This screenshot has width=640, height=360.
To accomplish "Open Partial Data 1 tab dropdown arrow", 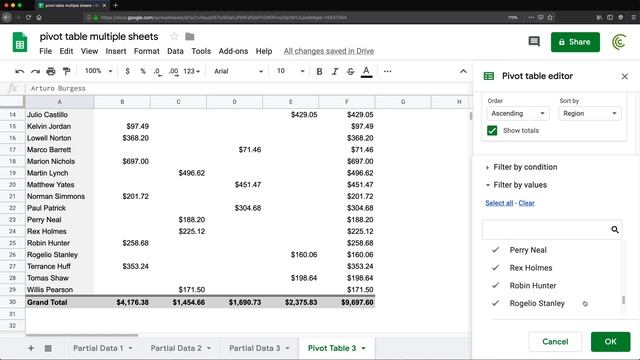I will (x=131, y=349).
